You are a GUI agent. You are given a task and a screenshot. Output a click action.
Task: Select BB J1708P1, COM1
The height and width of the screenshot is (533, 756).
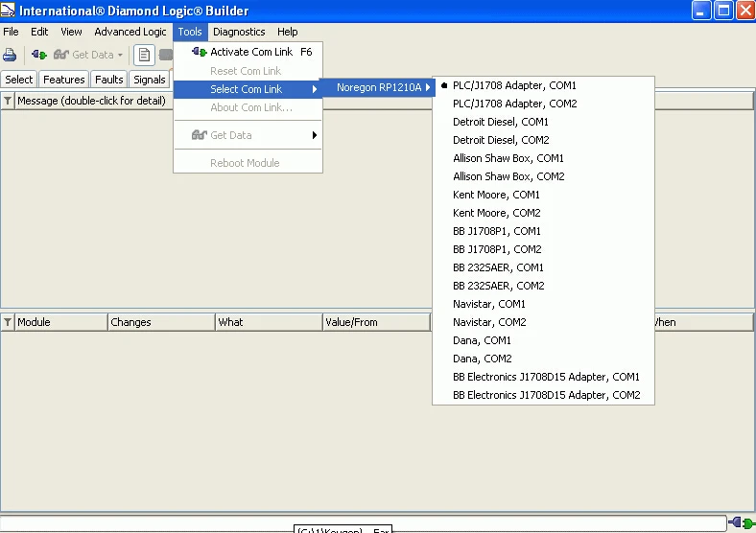[543, 231]
